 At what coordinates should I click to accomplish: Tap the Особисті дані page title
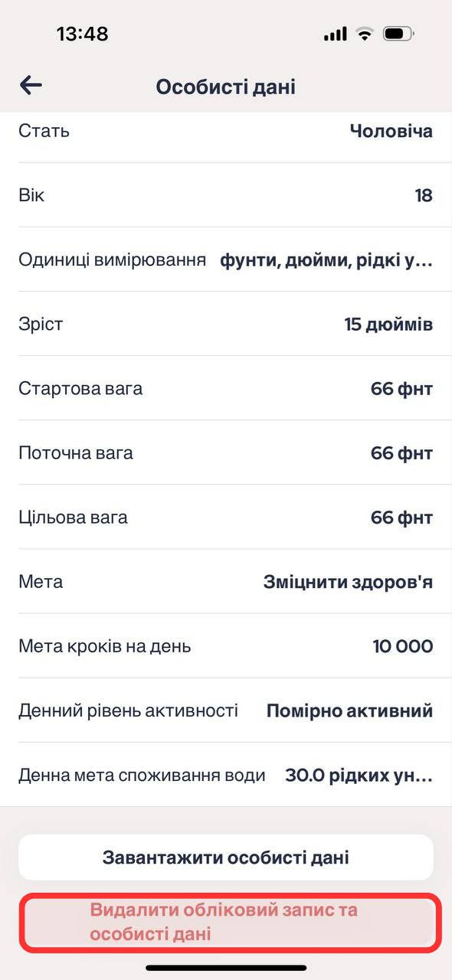click(226, 87)
